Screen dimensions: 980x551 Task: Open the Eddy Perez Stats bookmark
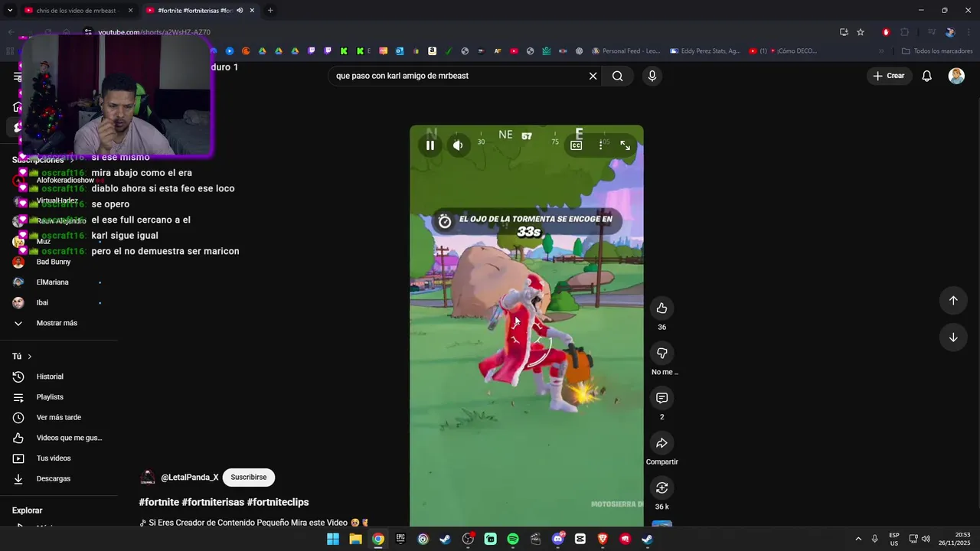(x=705, y=51)
